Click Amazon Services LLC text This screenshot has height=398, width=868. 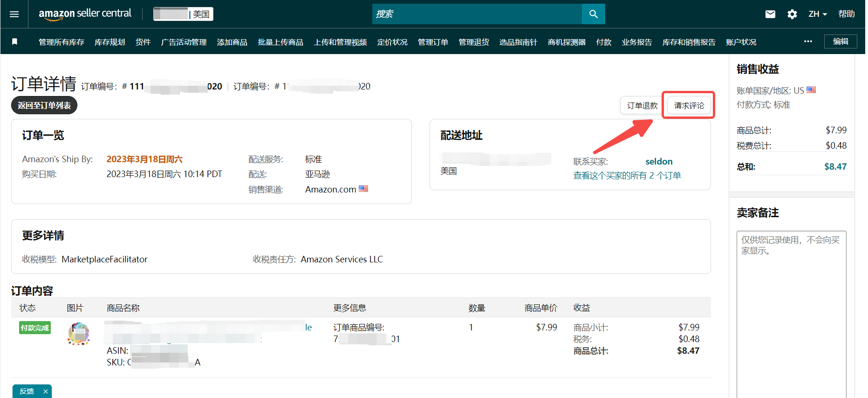342,259
